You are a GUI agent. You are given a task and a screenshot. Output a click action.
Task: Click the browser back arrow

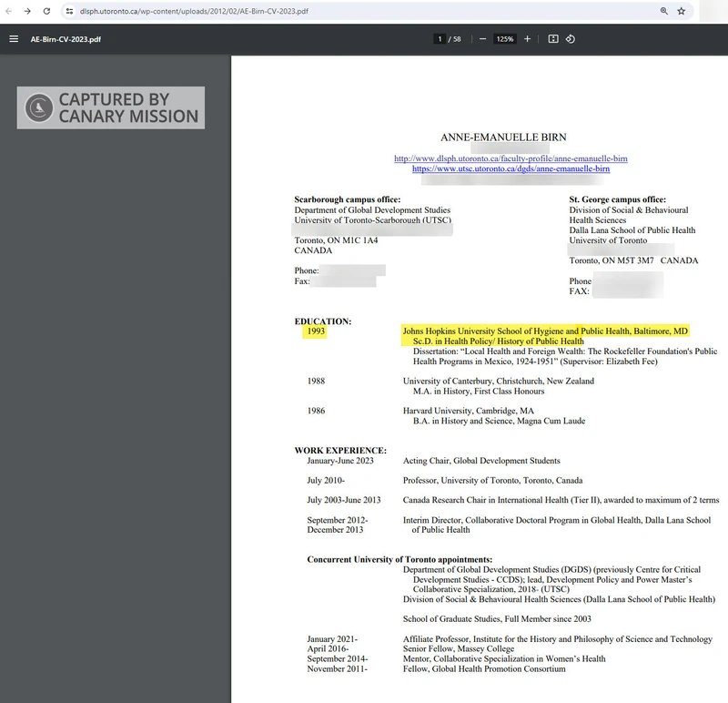click(8, 11)
